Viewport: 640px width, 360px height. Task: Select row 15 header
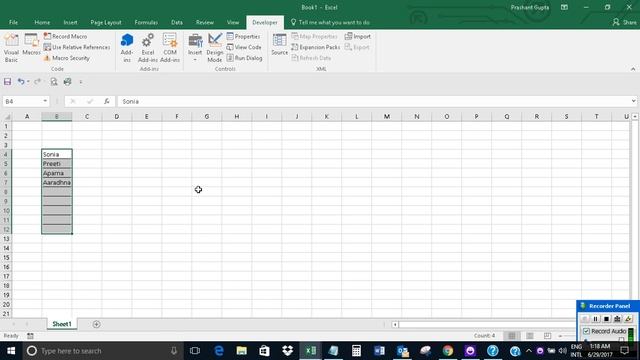[6, 258]
